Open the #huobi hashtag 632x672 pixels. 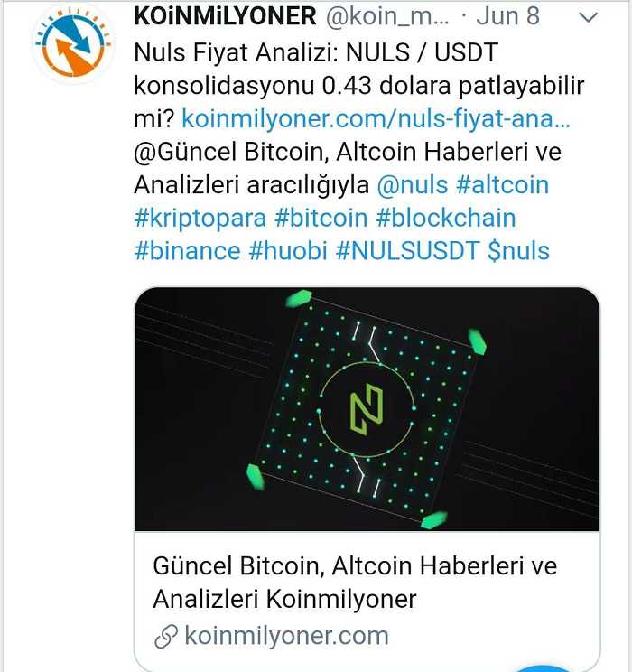point(288,251)
